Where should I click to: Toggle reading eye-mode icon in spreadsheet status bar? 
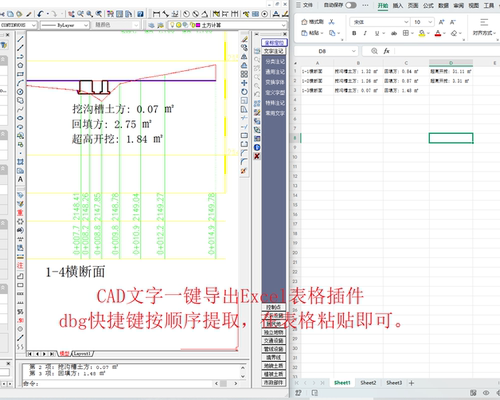(486, 393)
